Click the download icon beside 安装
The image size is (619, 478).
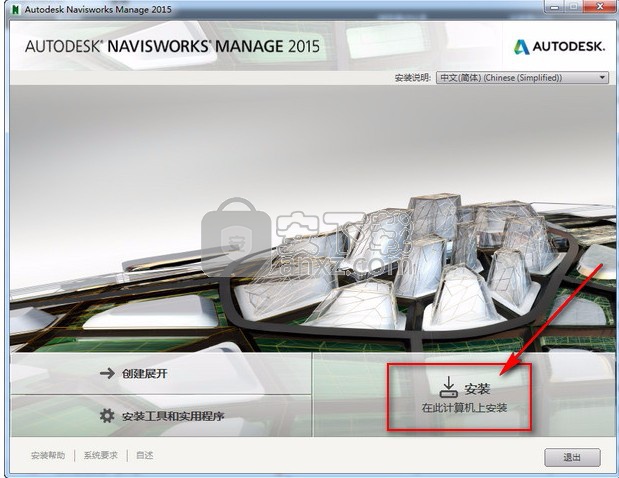(x=448, y=387)
